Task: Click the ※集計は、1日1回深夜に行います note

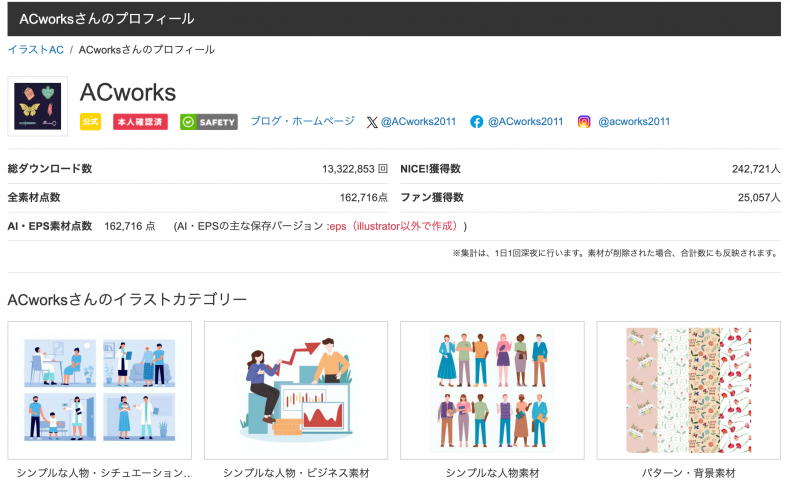Action: (616, 253)
